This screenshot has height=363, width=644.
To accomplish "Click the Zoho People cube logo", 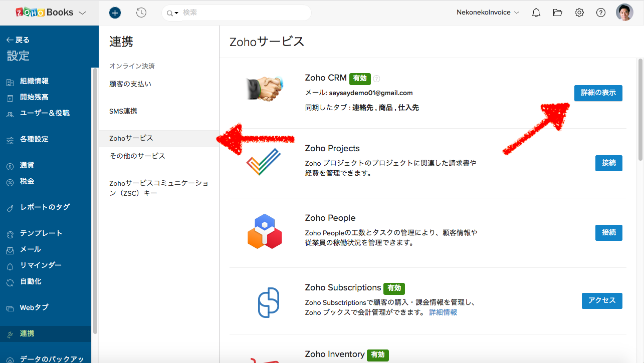I will 265,231.
